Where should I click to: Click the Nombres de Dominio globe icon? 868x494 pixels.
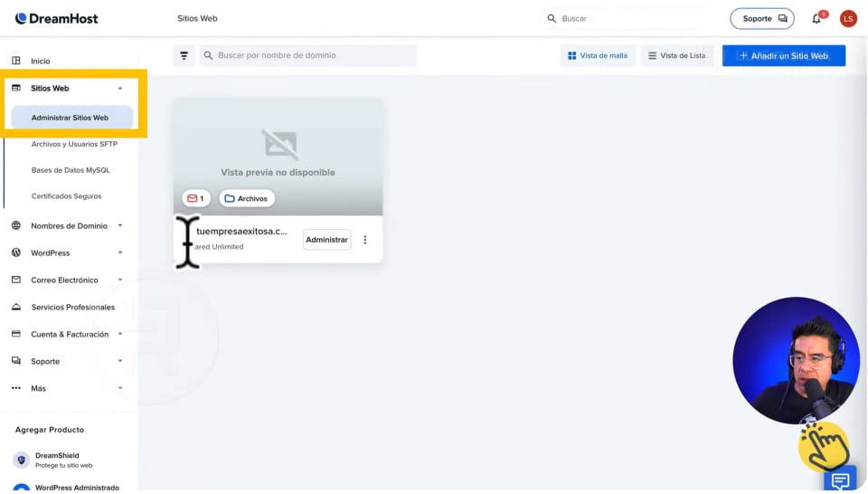(x=16, y=225)
